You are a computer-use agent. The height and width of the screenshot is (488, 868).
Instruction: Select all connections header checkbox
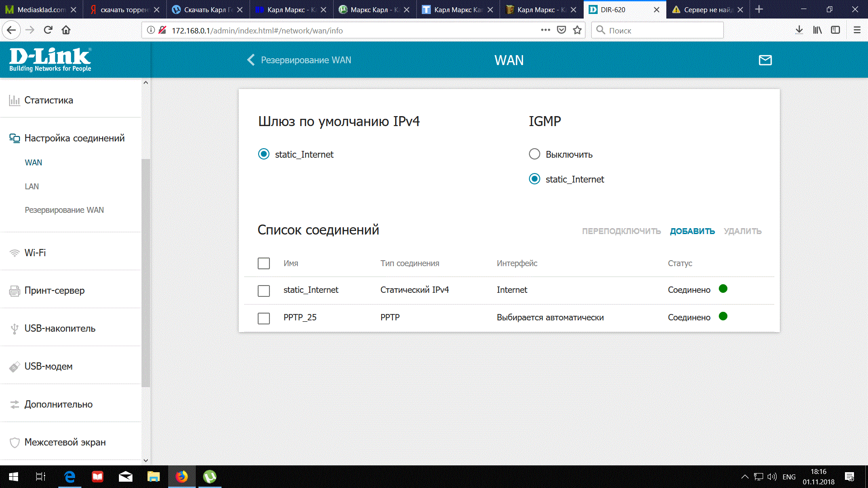point(264,263)
